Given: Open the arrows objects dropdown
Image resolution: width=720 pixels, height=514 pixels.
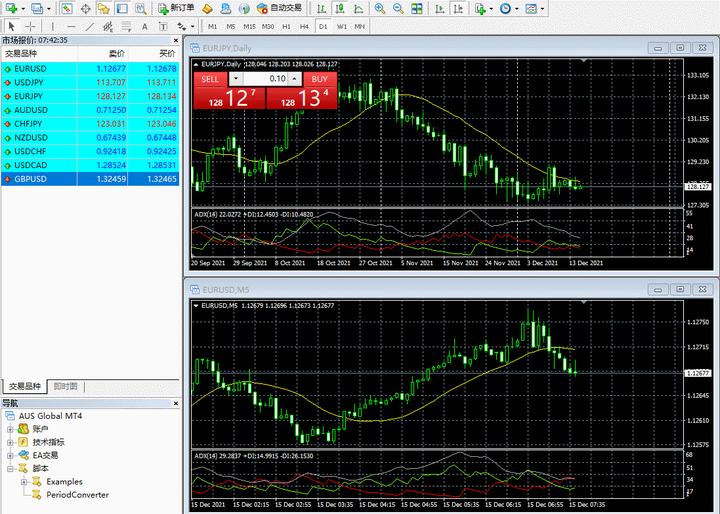Looking at the screenshot, I should [186, 27].
